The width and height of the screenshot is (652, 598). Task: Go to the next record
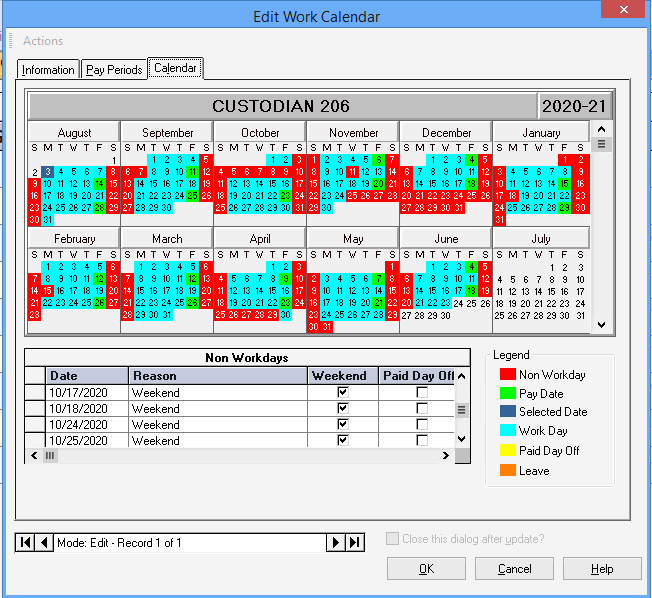(x=337, y=543)
